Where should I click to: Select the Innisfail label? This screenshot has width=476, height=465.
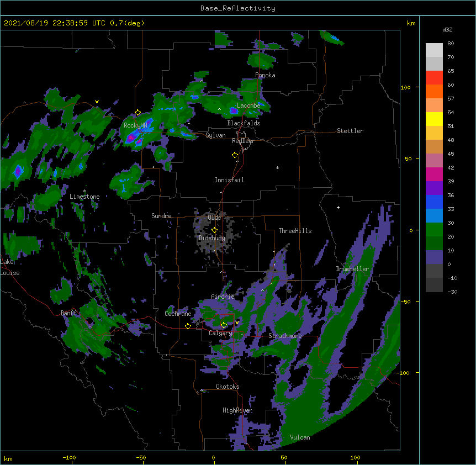229,180
